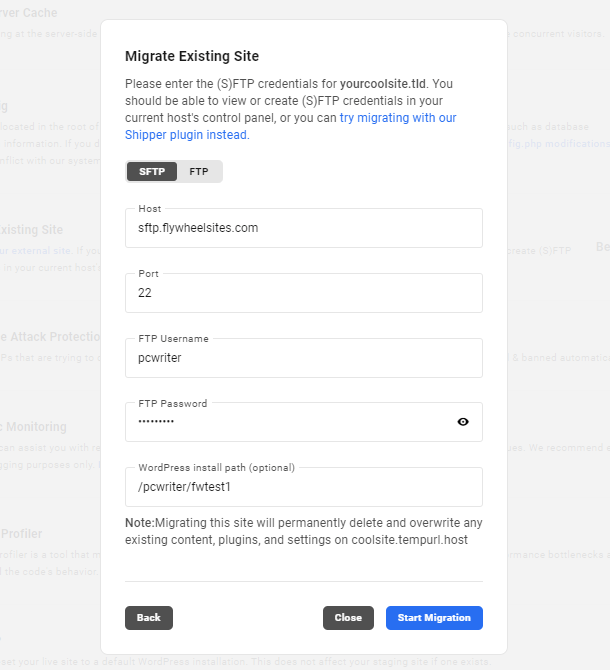This screenshot has height=670, width=610.
Task: Edit the WordPress install path field
Action: [x=304, y=487]
